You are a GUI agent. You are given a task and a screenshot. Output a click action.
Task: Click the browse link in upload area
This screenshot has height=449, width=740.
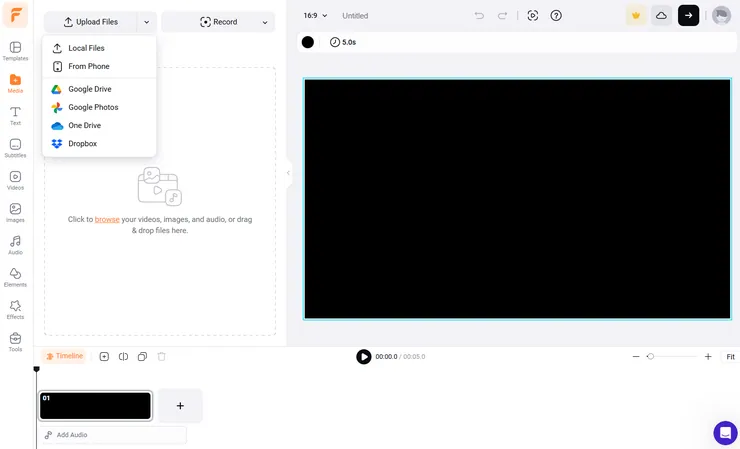(x=107, y=219)
